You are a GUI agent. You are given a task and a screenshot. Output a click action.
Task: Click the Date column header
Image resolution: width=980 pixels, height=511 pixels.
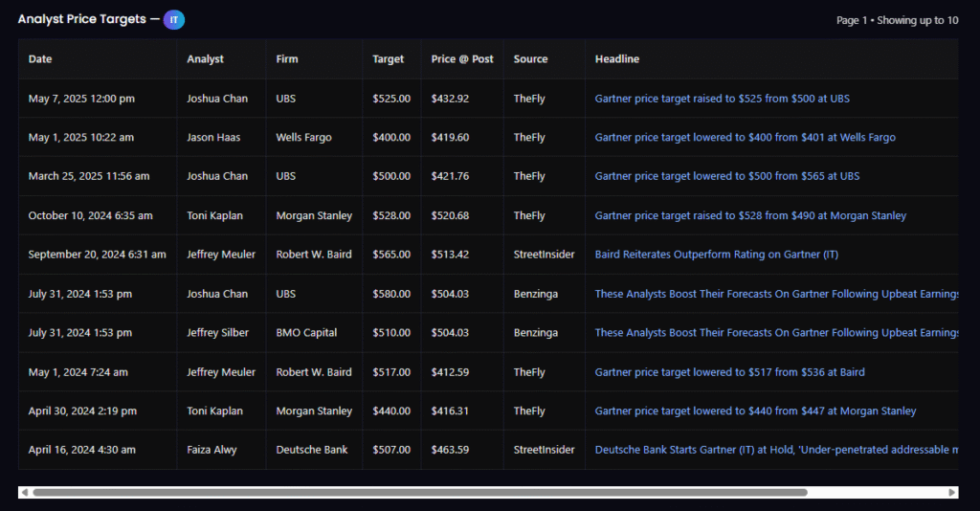(x=40, y=59)
